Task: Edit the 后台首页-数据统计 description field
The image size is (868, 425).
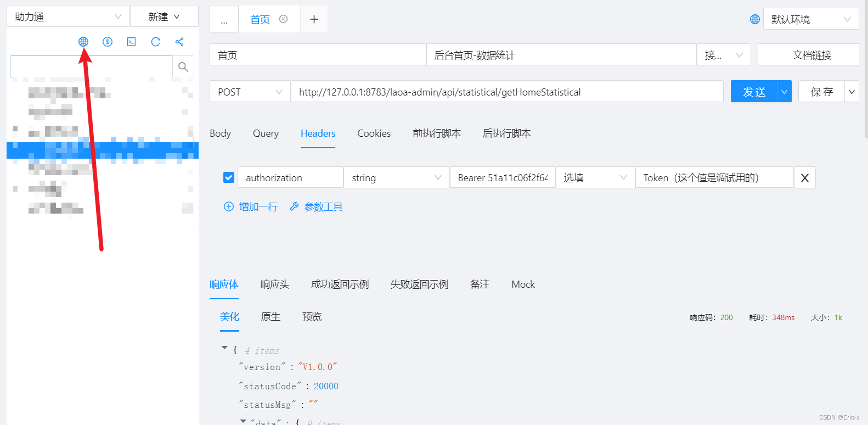Action: 561,55
